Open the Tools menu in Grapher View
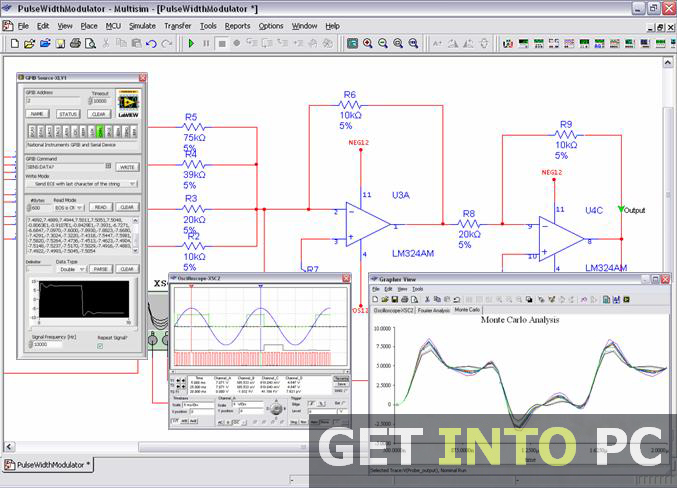 (x=418, y=289)
